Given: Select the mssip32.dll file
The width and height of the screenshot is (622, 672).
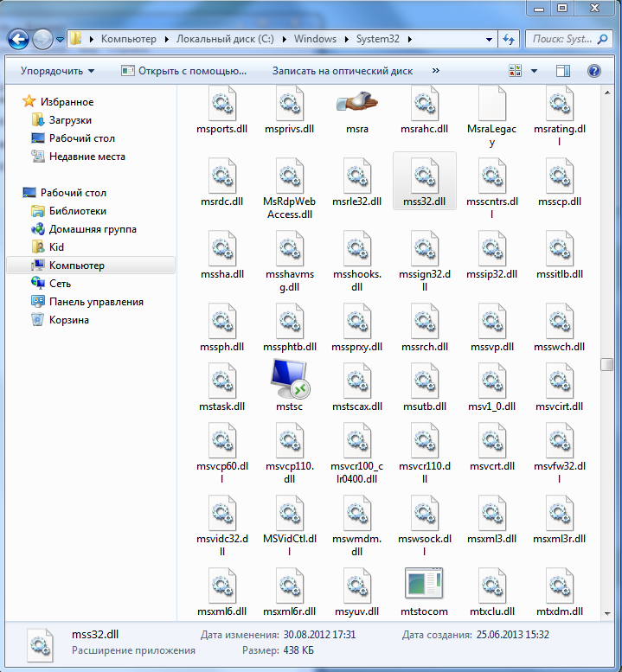Looking at the screenshot, I should pyautogui.click(x=491, y=255).
